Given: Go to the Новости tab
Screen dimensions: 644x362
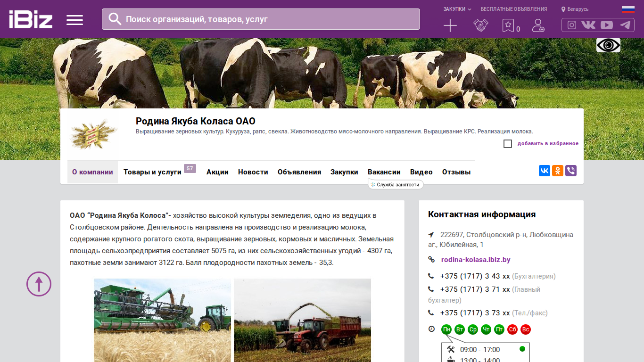Looking at the screenshot, I should click(253, 172).
